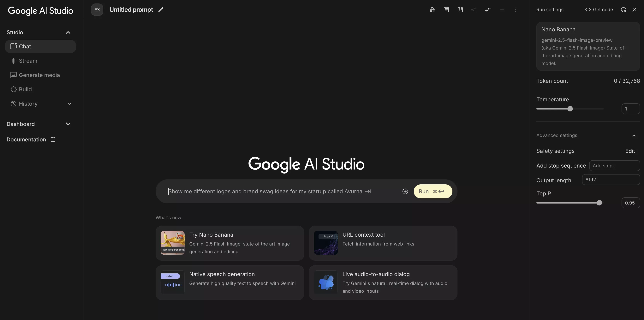
Task: Click the History clock icon
Action: click(x=14, y=104)
